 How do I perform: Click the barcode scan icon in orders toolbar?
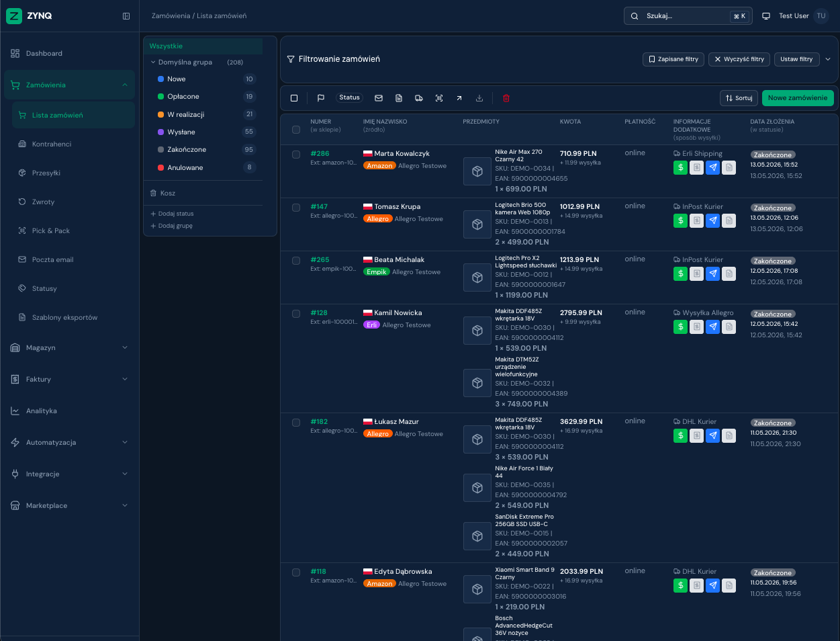pos(439,98)
